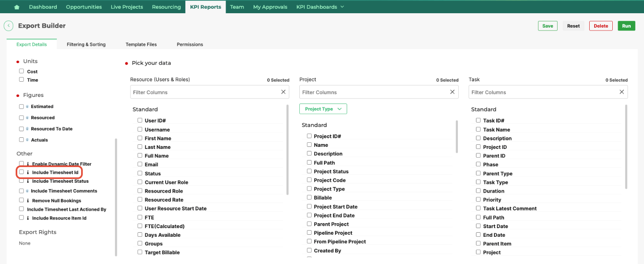Open the My Approvals nav item
This screenshot has width=644, height=264.
270,7
